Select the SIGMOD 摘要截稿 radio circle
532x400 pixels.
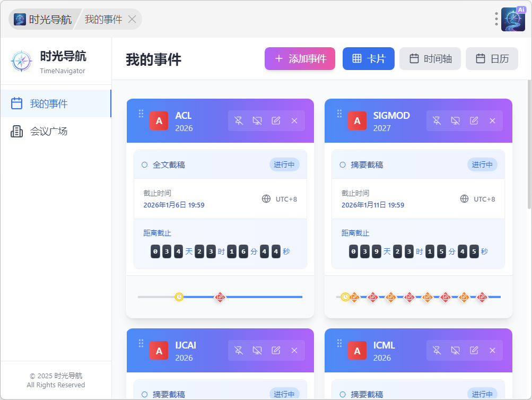(343, 165)
